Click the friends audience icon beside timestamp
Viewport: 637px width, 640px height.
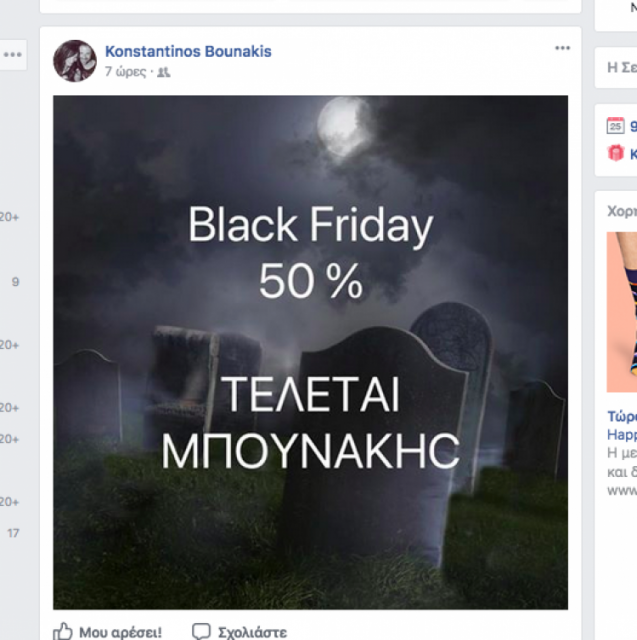coord(164,72)
